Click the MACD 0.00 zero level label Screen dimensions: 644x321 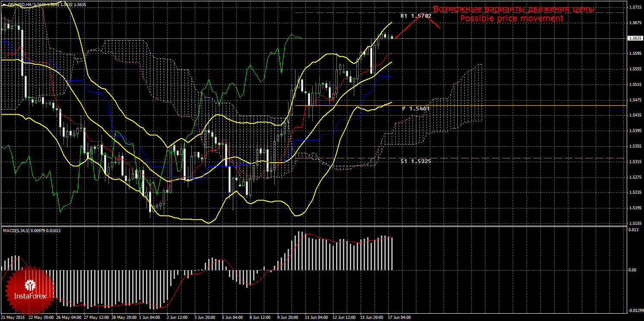[631, 270]
